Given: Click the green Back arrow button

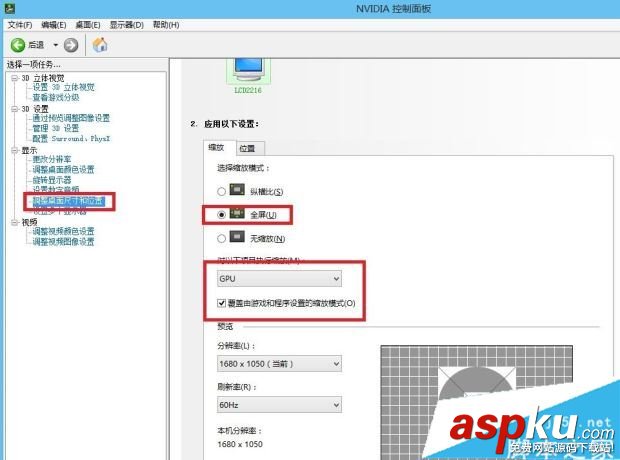Looking at the screenshot, I should click(17, 45).
